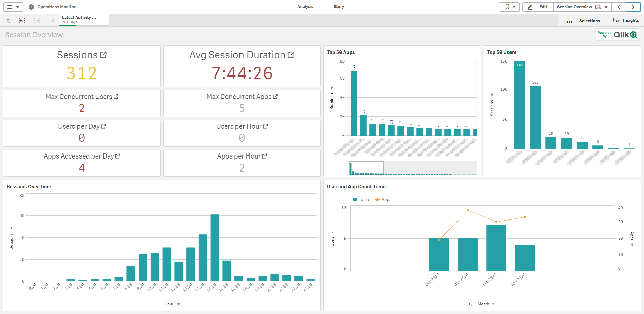Select the 147-session bar in Top 50 Users
Image resolution: width=644 pixels, height=314 pixels.
point(520,105)
